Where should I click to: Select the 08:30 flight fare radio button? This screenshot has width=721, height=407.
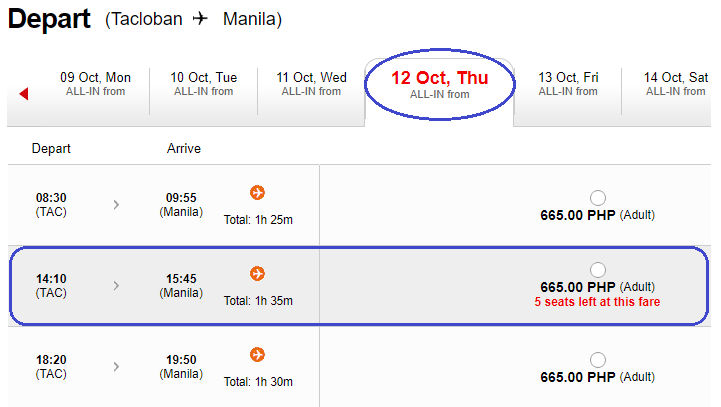tap(597, 198)
